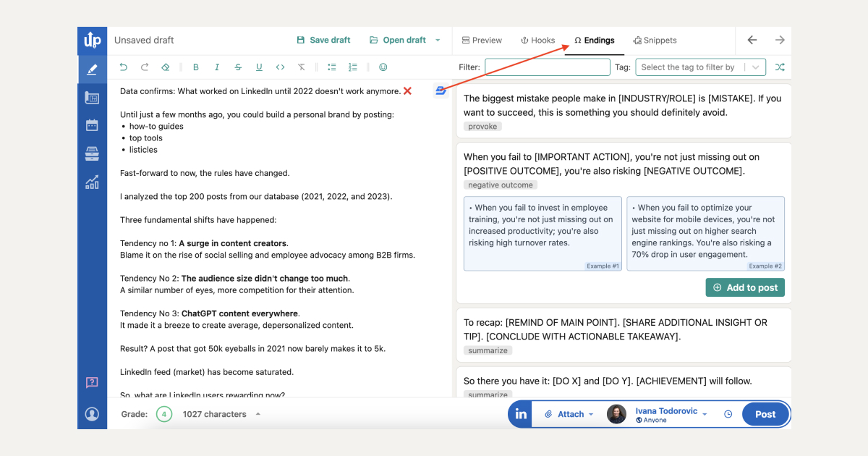Toggle bold formatting in the editor

[x=195, y=67]
